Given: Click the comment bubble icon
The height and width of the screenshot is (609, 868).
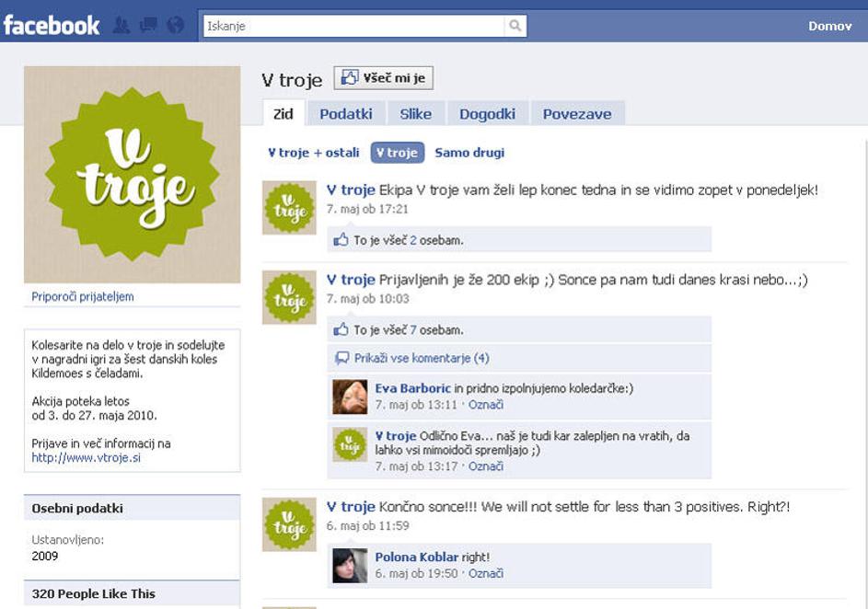Looking at the screenshot, I should point(342,358).
